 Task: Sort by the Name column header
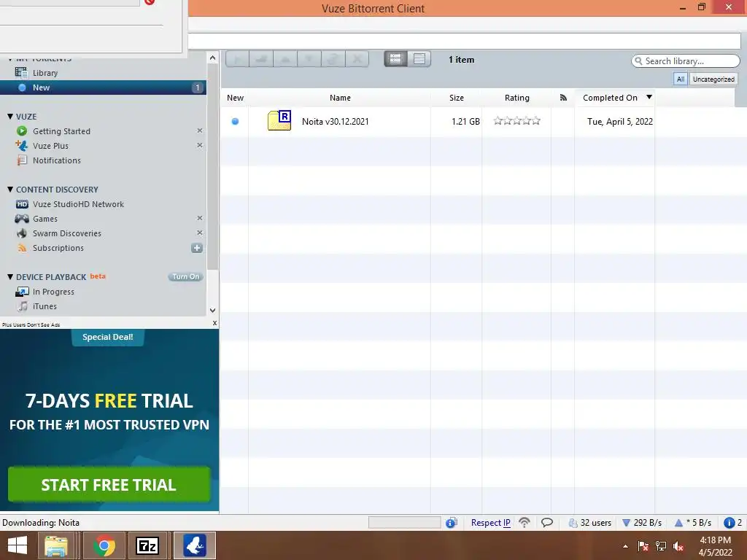coord(340,98)
